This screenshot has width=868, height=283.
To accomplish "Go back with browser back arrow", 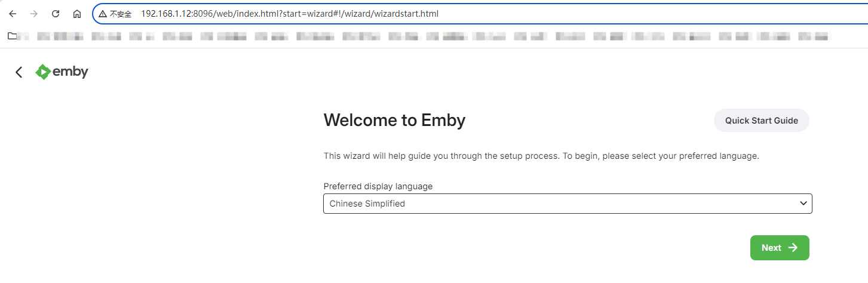I will pos(13,14).
